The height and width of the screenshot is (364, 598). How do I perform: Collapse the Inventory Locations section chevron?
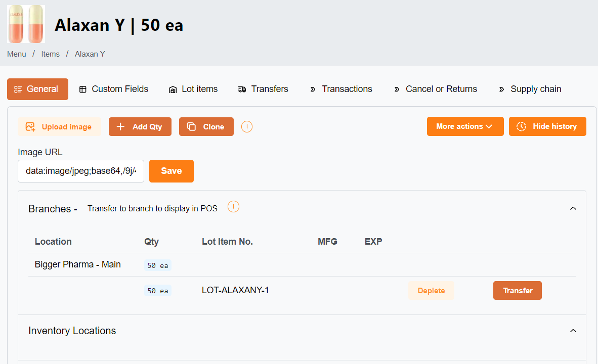[x=573, y=331]
